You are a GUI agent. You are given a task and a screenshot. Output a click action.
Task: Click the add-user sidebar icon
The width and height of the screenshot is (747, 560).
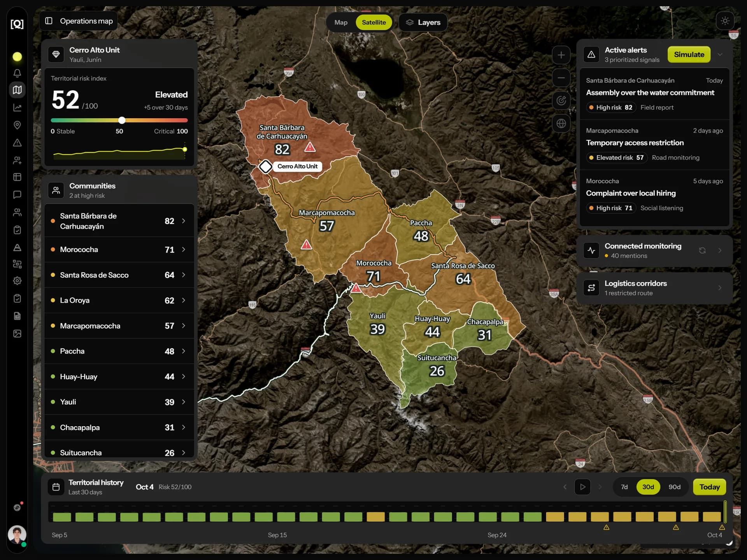[x=17, y=160]
